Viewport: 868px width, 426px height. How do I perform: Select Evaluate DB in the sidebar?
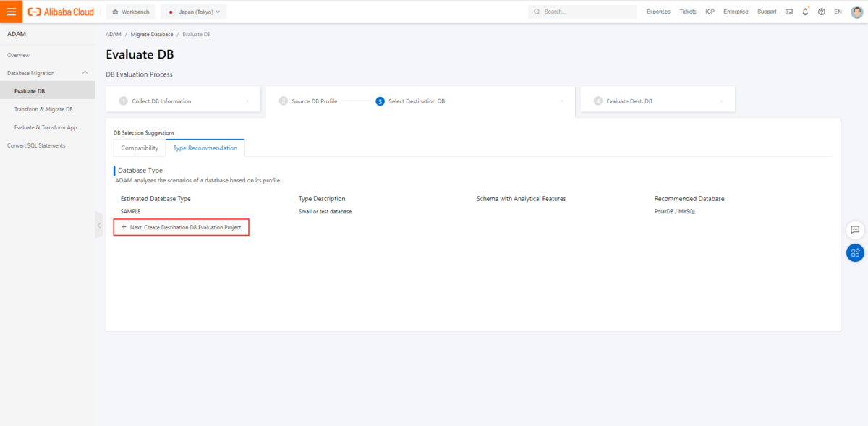47,91
